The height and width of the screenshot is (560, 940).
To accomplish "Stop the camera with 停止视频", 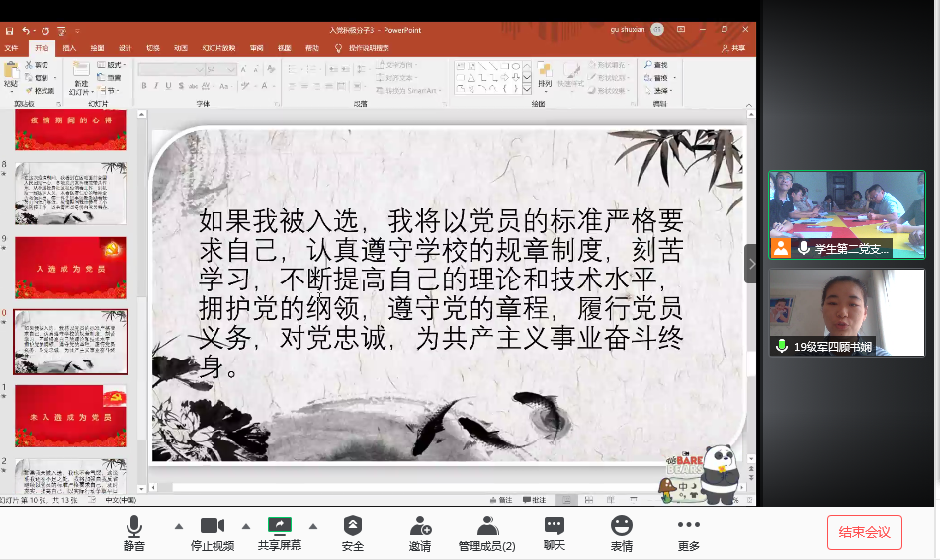I will tap(212, 531).
